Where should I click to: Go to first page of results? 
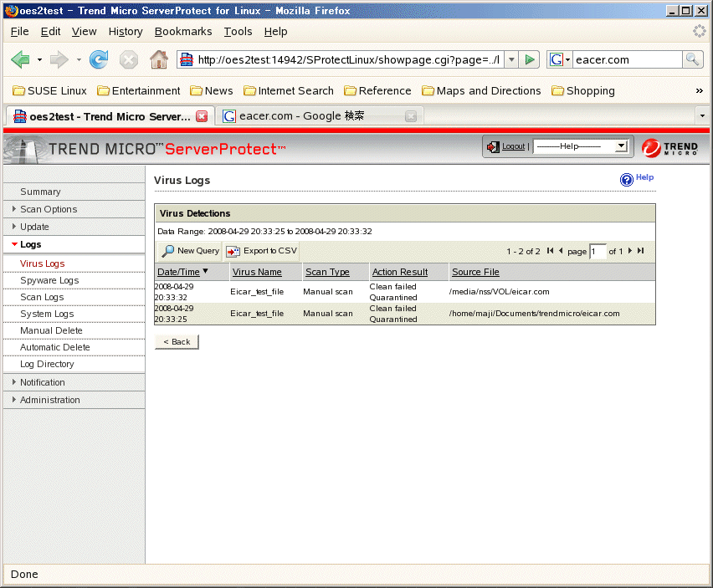pos(550,250)
